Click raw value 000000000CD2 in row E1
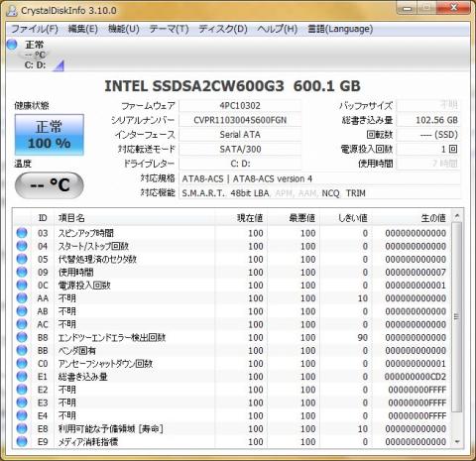Screen dimensions: 476x461 [416, 377]
